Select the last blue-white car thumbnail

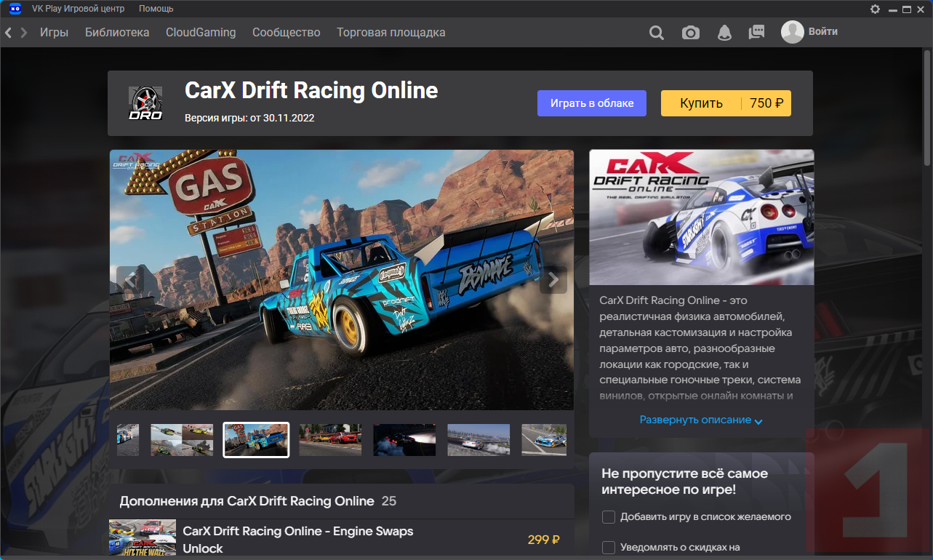(x=544, y=440)
